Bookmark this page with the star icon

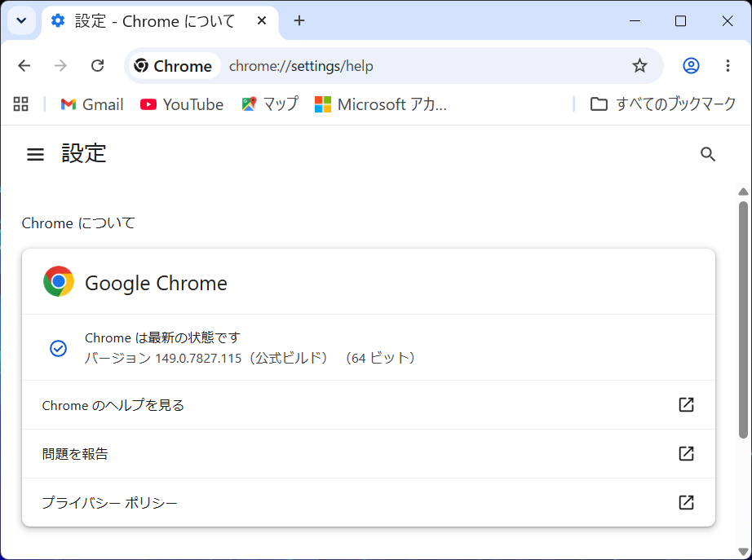click(639, 66)
